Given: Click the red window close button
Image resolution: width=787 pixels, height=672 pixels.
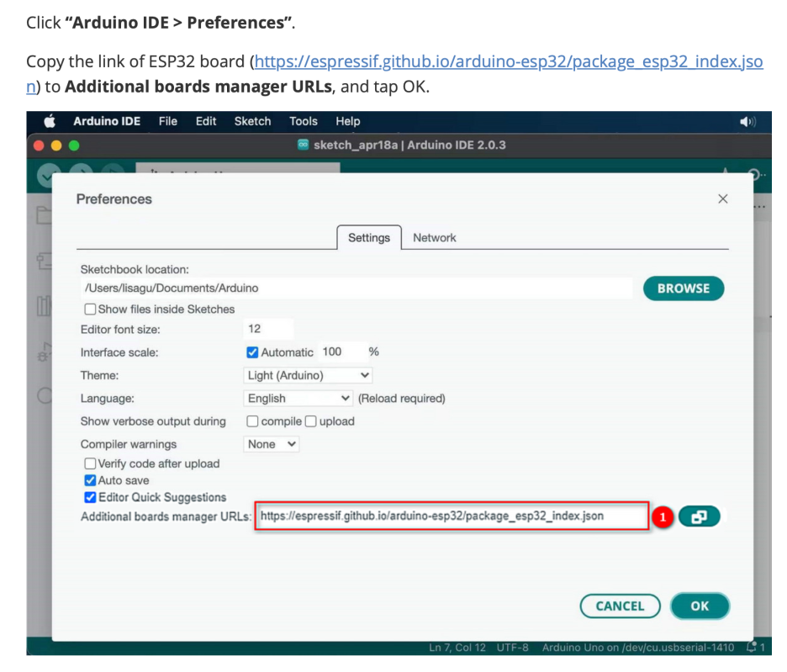Looking at the screenshot, I should [x=39, y=146].
